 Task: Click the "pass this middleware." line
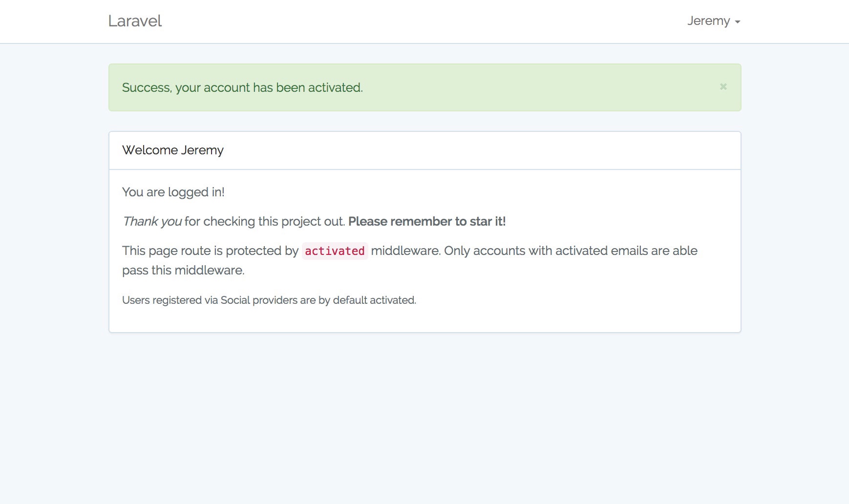click(183, 270)
